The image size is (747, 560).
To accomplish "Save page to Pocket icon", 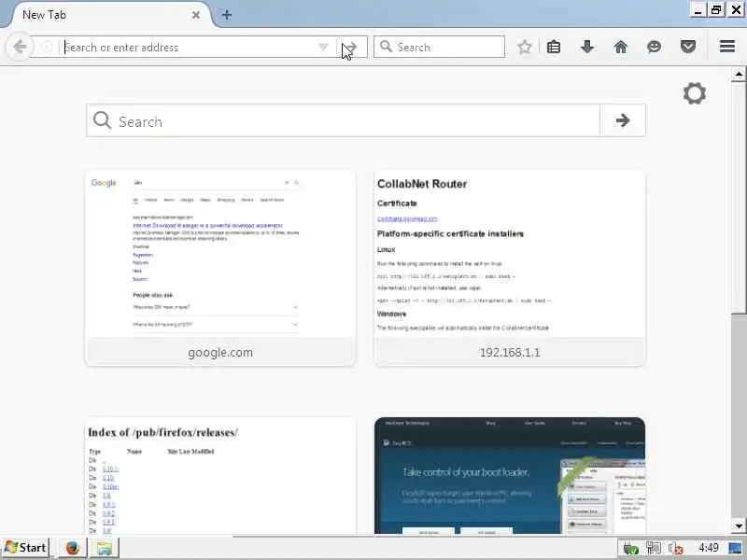I will [688, 47].
